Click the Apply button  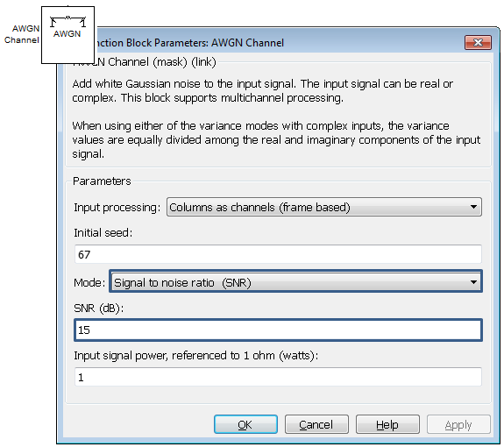458,424
